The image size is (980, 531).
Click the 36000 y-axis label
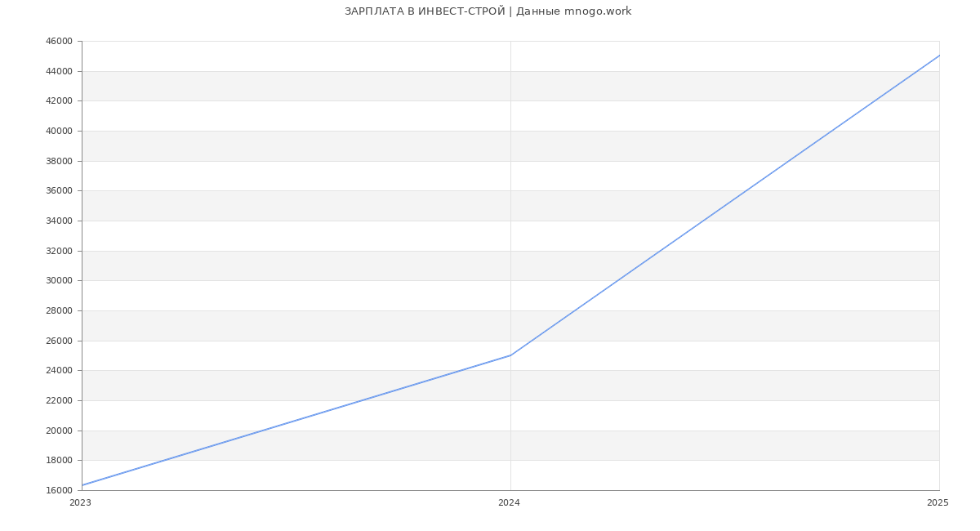(59, 191)
